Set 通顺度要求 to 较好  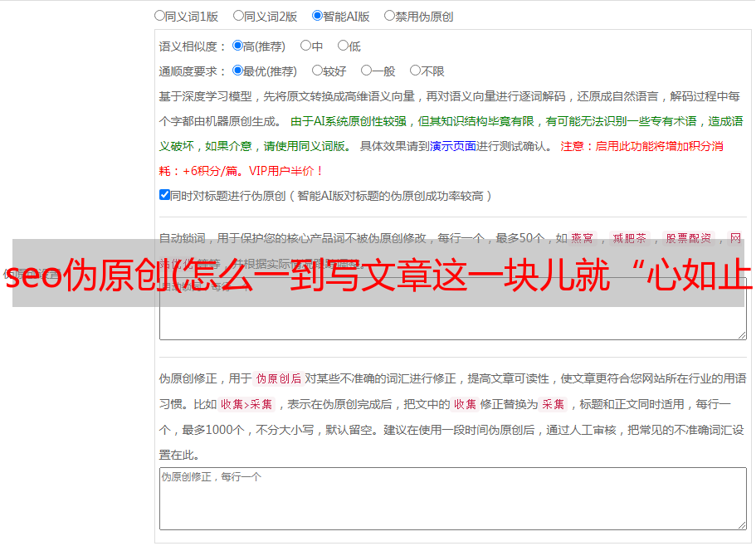tap(317, 71)
